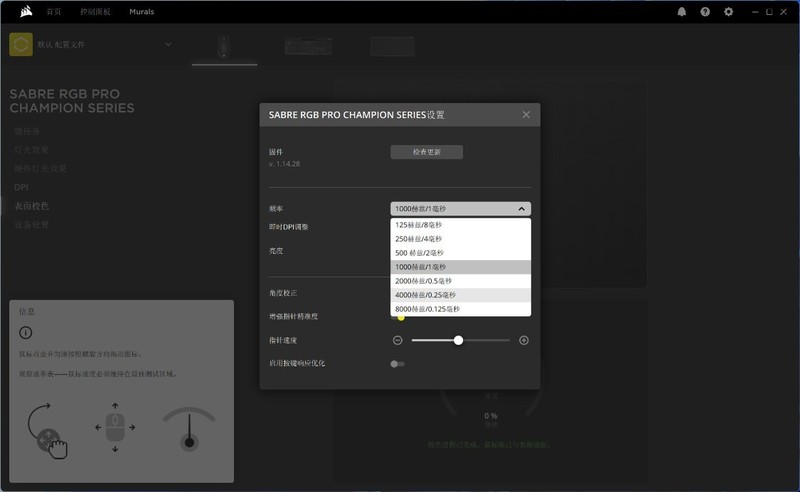This screenshot has width=800, height=492.
Task: Open the 硬件灯光效果 hardware lighting section
Action: tap(40, 168)
